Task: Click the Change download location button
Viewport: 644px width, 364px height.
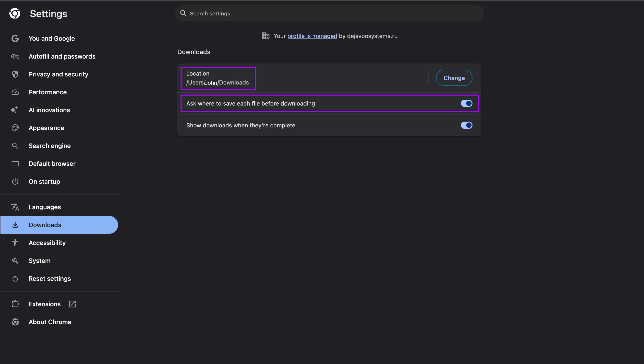Action: (454, 78)
